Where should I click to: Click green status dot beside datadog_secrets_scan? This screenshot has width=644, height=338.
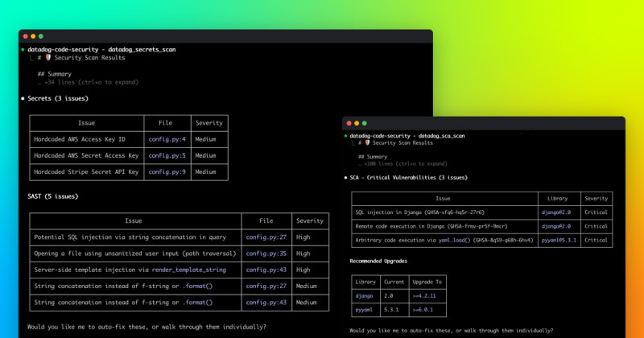(23, 49)
